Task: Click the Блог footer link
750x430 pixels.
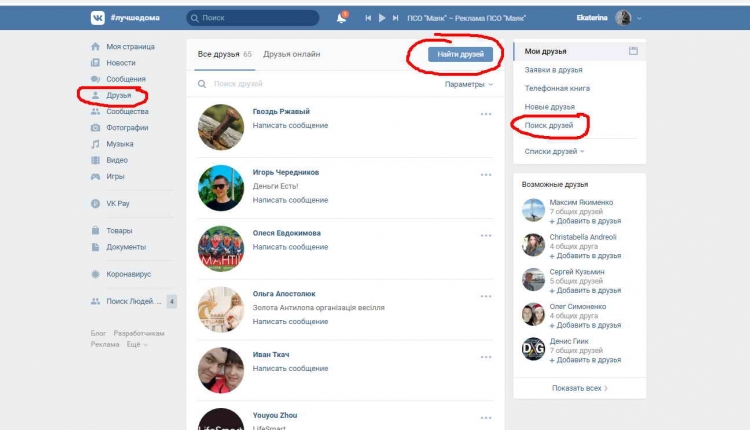Action: pos(98,333)
